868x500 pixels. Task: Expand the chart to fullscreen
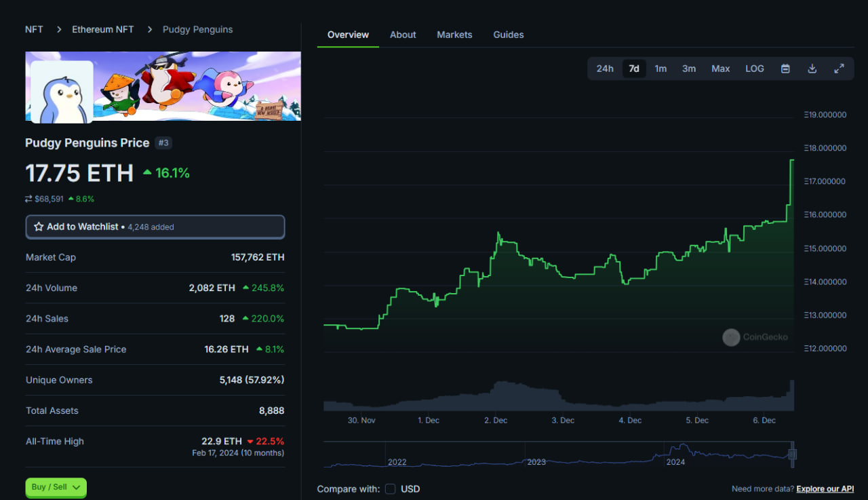[x=839, y=69]
